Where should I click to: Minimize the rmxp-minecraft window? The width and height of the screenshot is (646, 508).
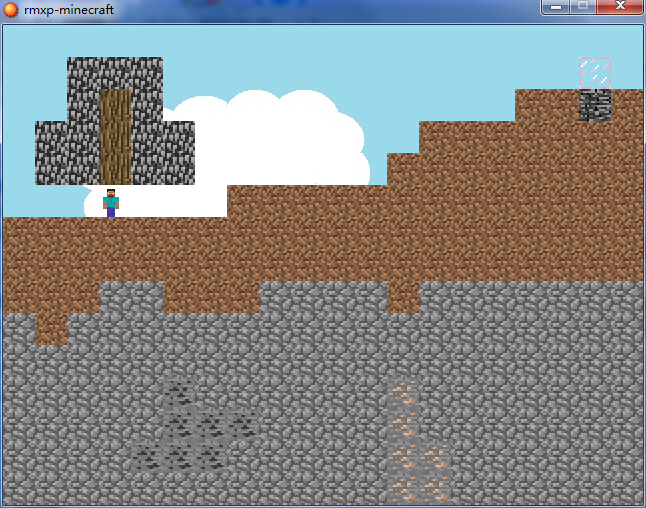point(556,7)
